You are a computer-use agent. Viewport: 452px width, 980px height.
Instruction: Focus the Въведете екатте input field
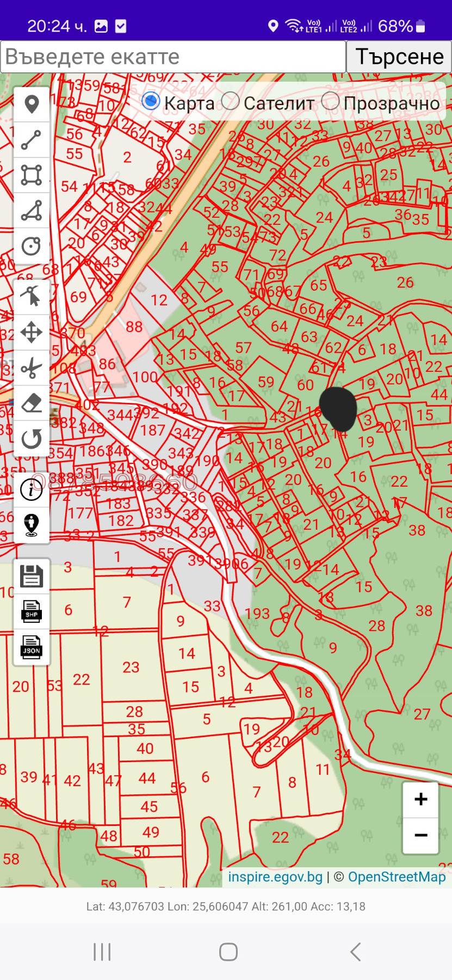click(173, 57)
